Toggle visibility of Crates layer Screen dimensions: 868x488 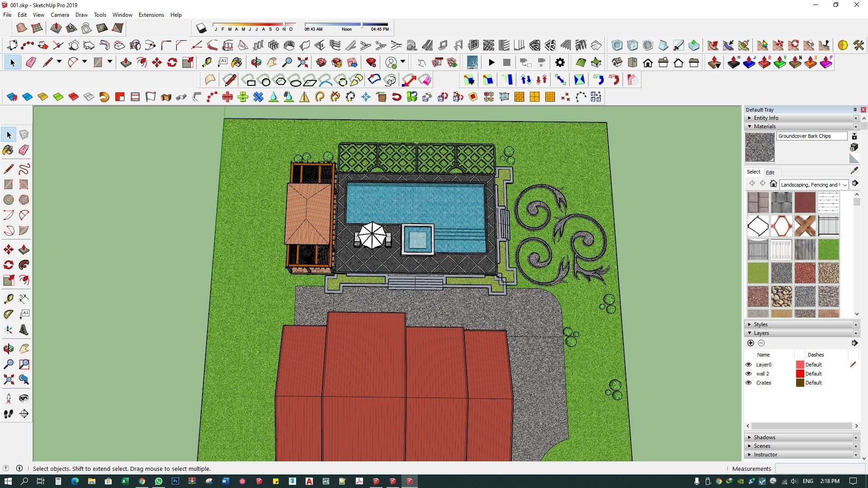click(x=748, y=383)
